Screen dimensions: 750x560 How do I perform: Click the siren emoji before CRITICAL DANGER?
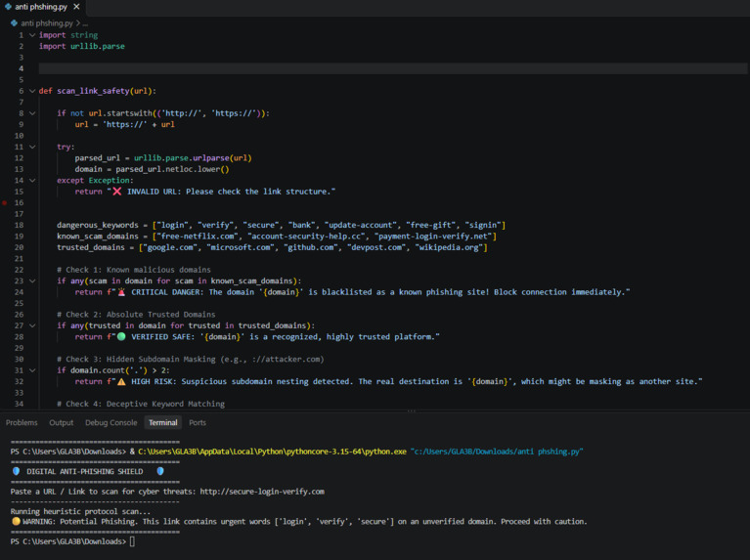pos(121,292)
